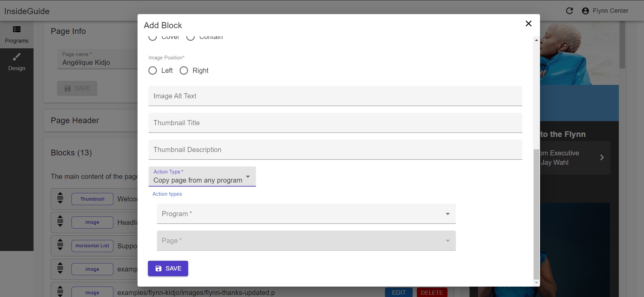Click the chevron on Jay Wahl preview card
The height and width of the screenshot is (297, 644).
tap(602, 157)
